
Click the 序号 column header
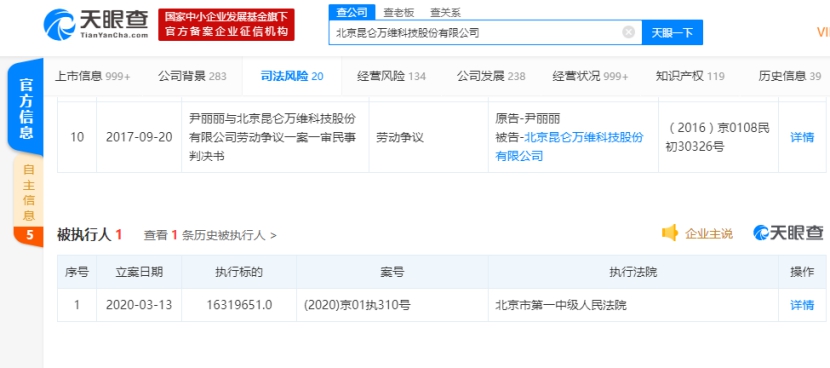pyautogui.click(x=77, y=272)
